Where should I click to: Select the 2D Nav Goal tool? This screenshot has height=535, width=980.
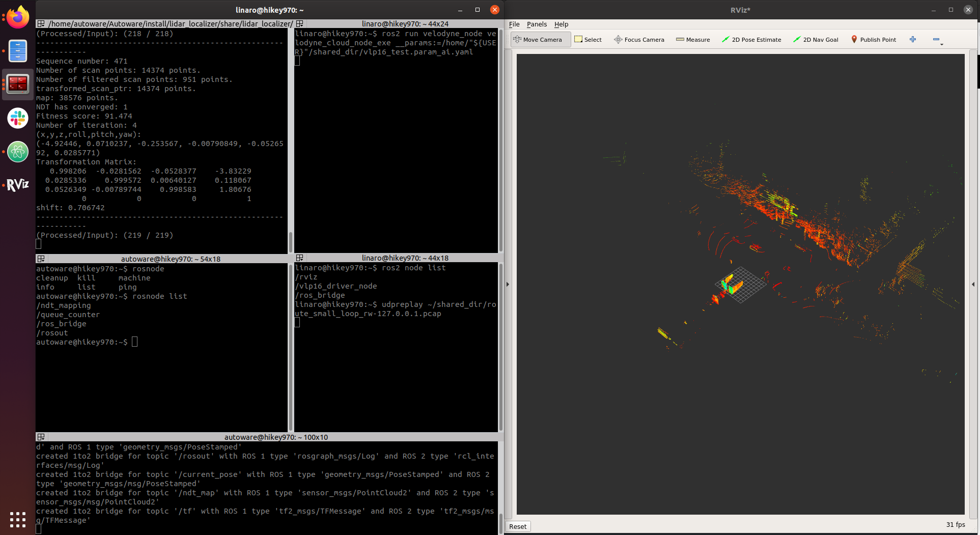(816, 40)
